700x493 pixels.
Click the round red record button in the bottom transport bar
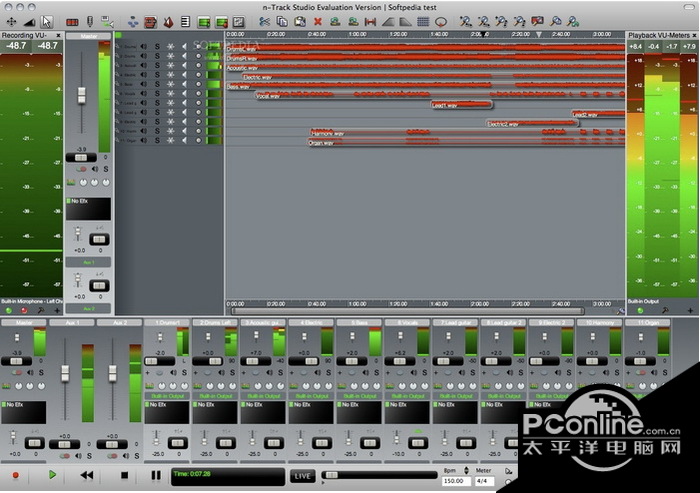(16, 475)
